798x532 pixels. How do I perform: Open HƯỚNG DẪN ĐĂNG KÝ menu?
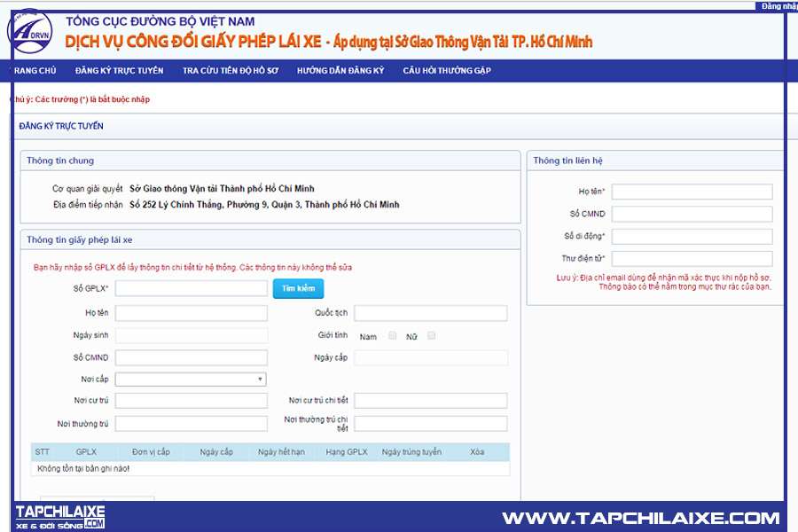point(340,71)
